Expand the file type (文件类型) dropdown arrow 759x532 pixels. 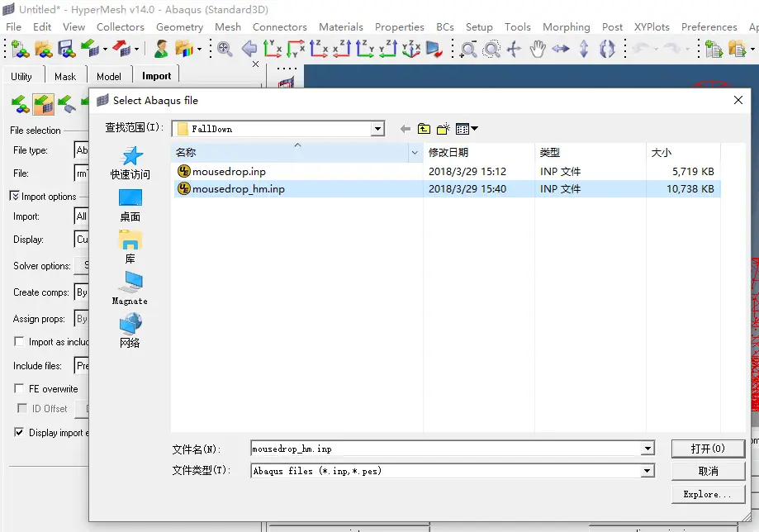648,471
